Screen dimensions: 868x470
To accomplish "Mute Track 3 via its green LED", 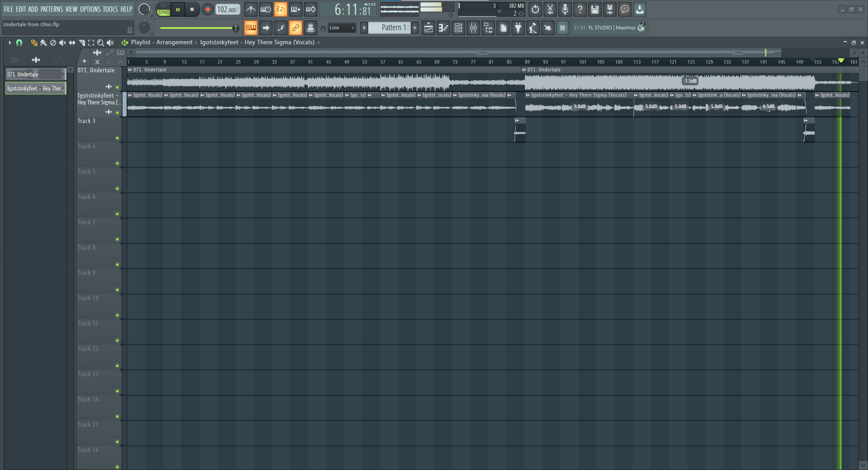I will point(117,138).
